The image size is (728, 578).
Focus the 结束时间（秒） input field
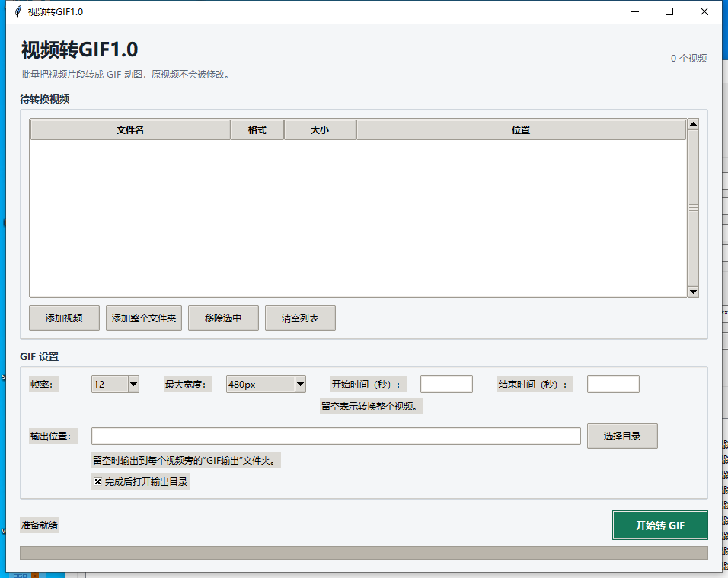pyautogui.click(x=613, y=385)
